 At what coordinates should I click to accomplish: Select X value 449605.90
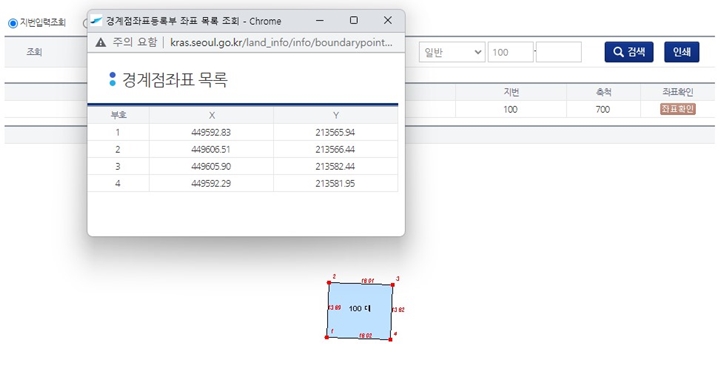211,166
